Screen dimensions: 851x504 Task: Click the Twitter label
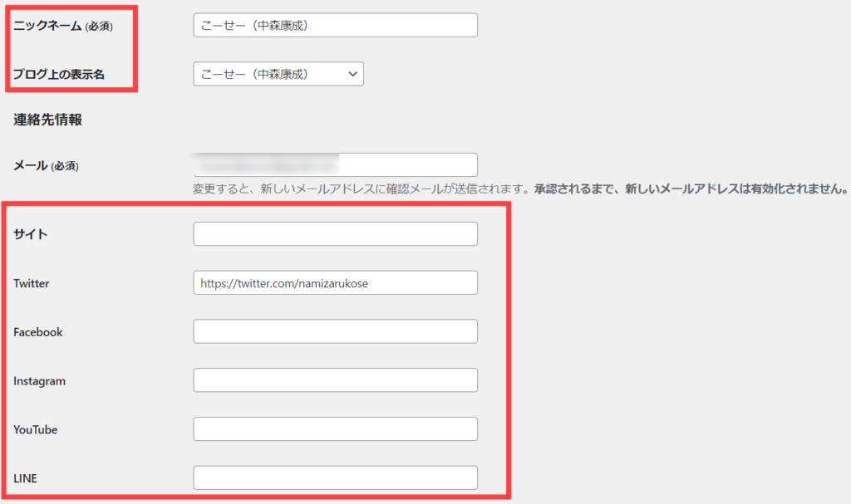point(32,283)
